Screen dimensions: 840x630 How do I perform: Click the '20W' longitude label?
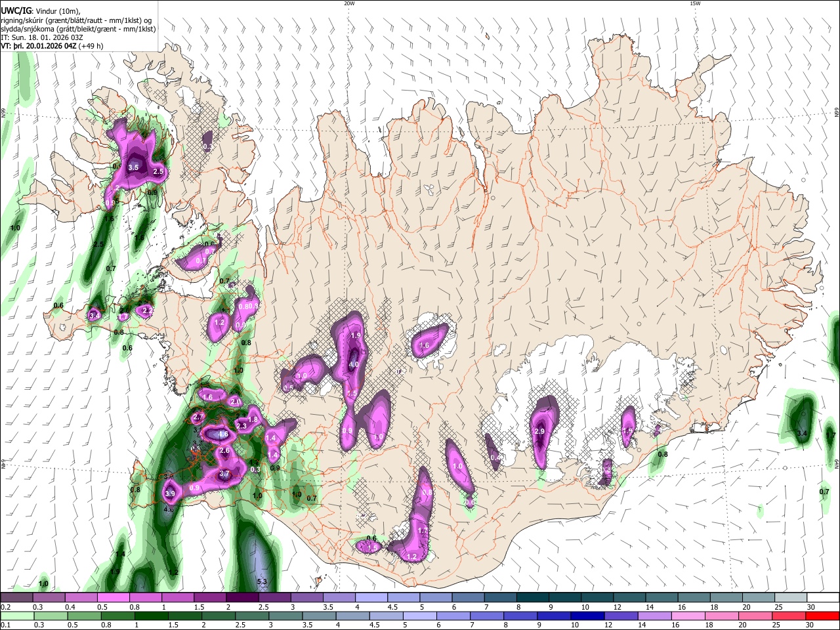tap(349, 3)
